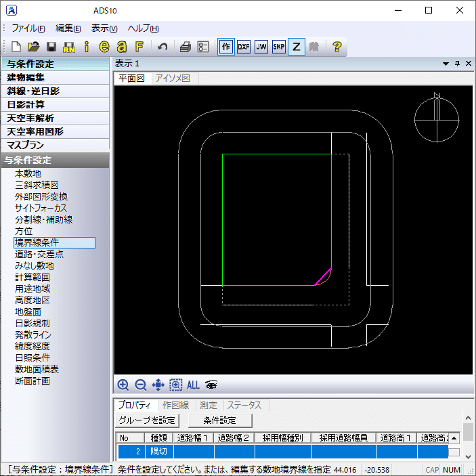Click the properties panel vertical scrollbar
Viewport: 476px width, 476px height.
pos(468,437)
